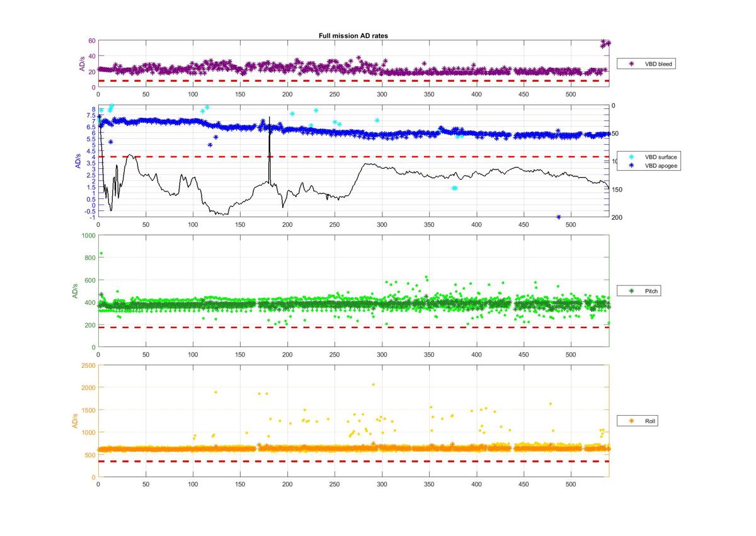The height and width of the screenshot is (536, 756).
Task: Select the 'Full mission AD rates' title
Action: (x=353, y=36)
